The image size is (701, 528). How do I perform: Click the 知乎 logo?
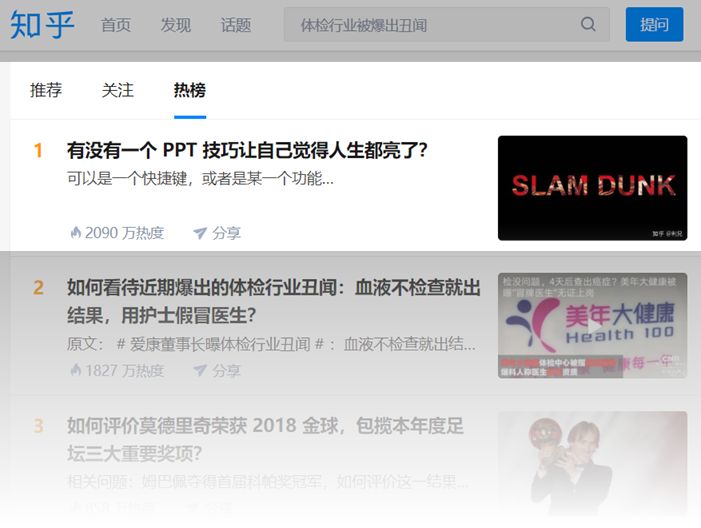tap(42, 25)
